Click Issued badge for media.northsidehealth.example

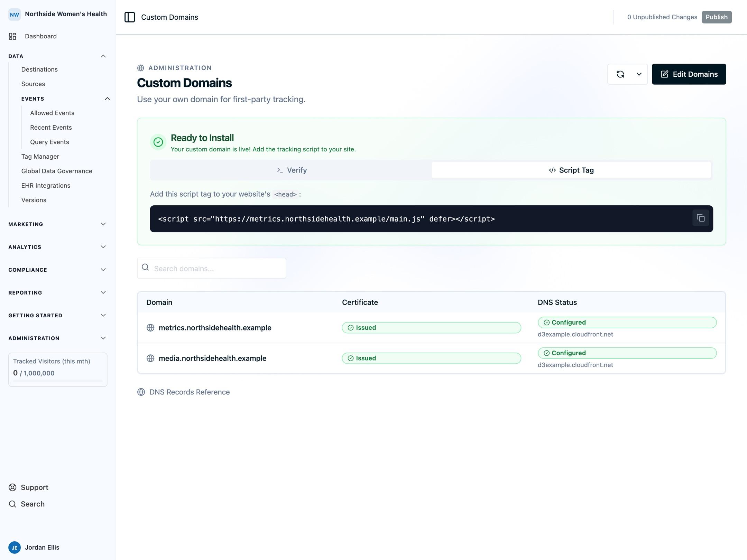(431, 358)
